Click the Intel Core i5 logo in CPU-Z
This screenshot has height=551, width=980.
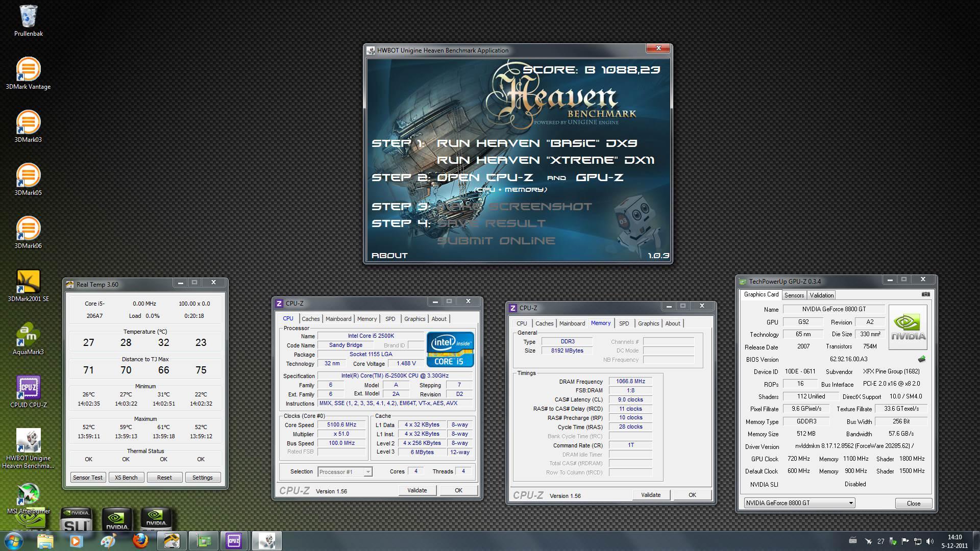(x=450, y=349)
